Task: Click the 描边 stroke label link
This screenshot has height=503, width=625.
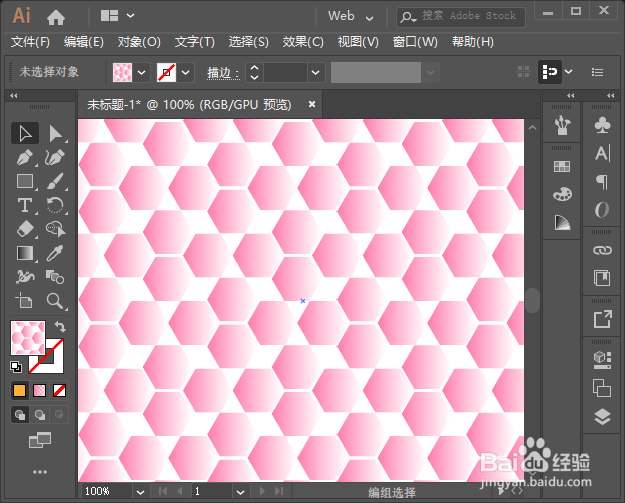Action: pyautogui.click(x=223, y=73)
